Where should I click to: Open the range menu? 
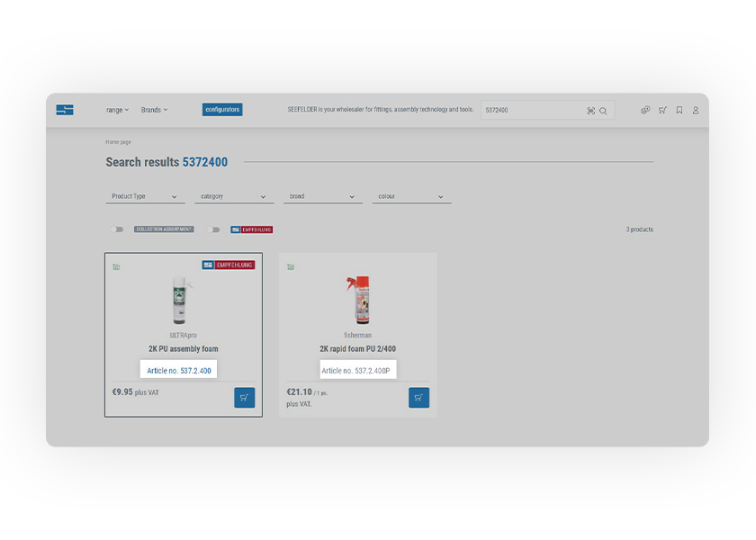coord(117,110)
